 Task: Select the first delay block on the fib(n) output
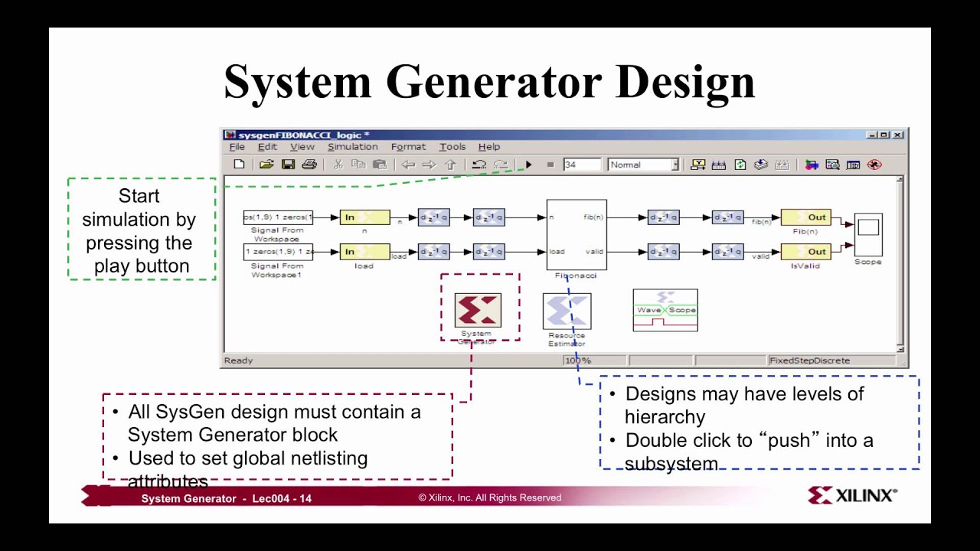tap(663, 218)
